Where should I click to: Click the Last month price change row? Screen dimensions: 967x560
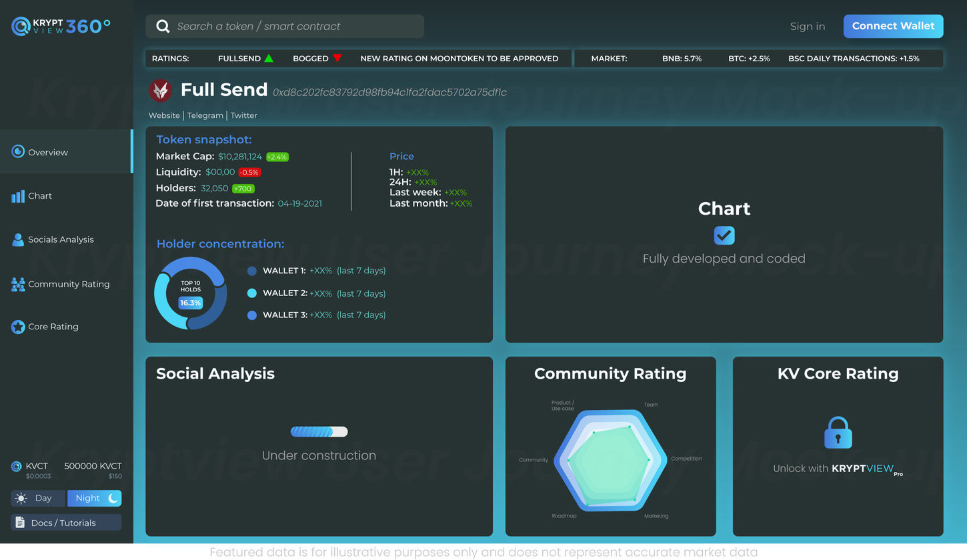coord(431,203)
